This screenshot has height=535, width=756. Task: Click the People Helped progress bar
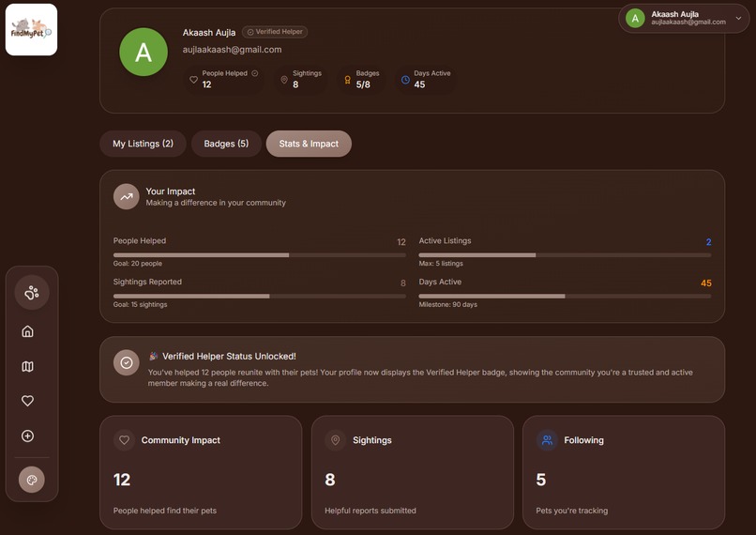pos(260,255)
